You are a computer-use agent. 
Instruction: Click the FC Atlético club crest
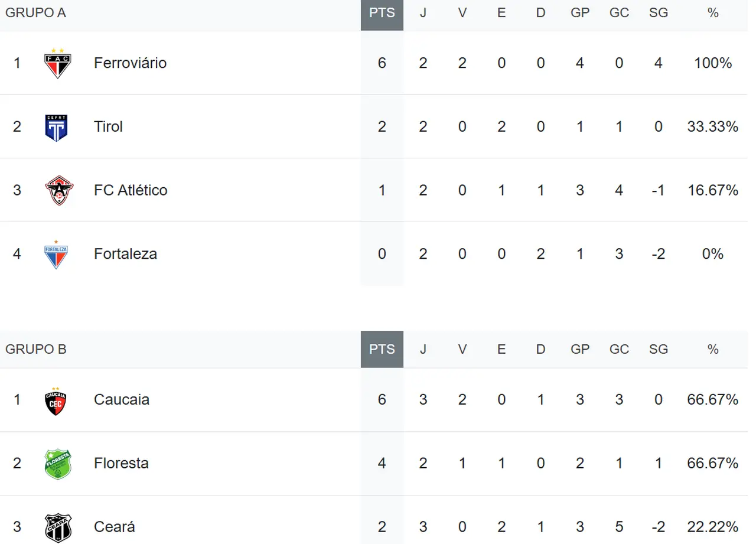coord(58,190)
